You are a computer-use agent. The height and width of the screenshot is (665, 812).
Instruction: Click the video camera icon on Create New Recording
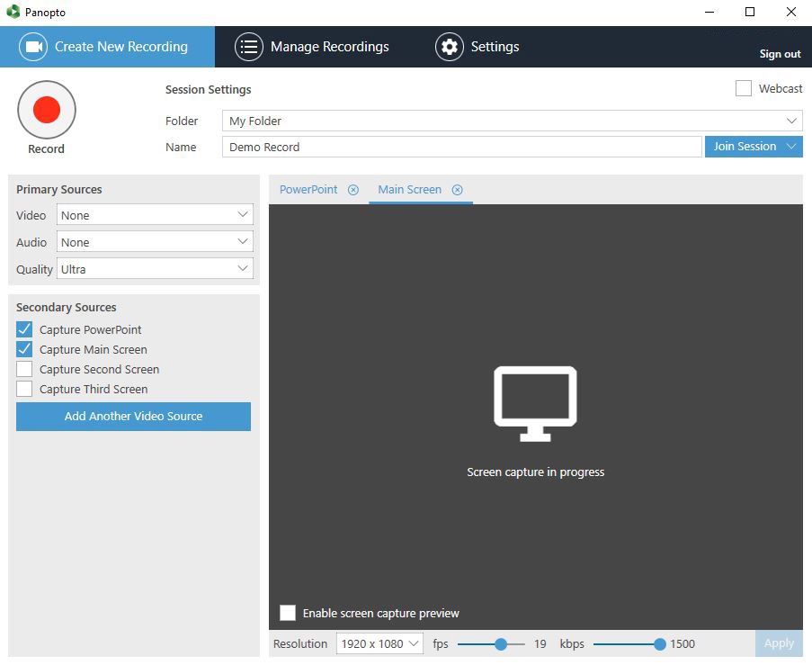coord(34,47)
